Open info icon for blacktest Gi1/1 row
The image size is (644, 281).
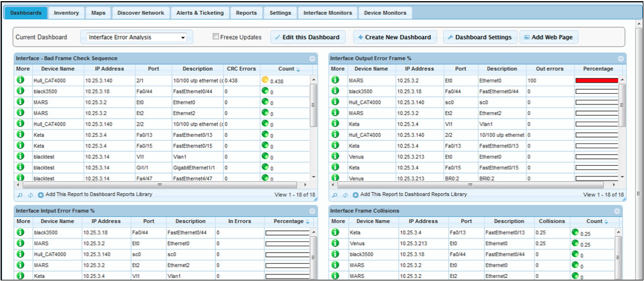pos(20,167)
